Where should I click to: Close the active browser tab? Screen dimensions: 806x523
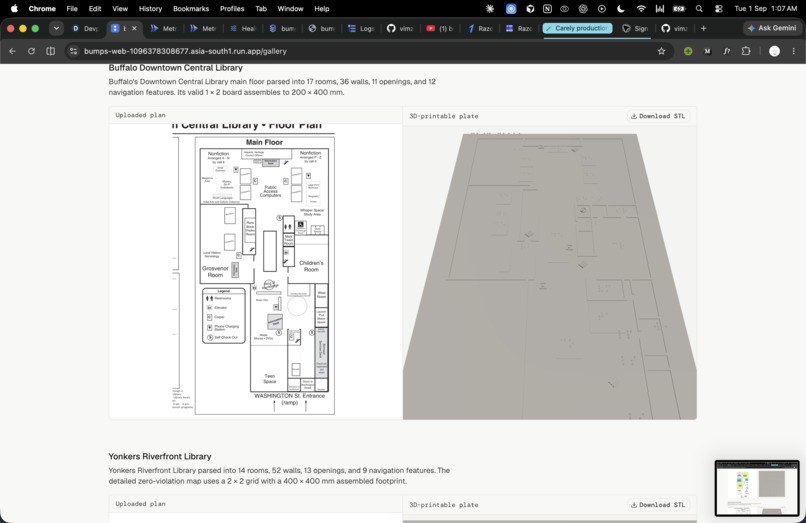point(134,28)
